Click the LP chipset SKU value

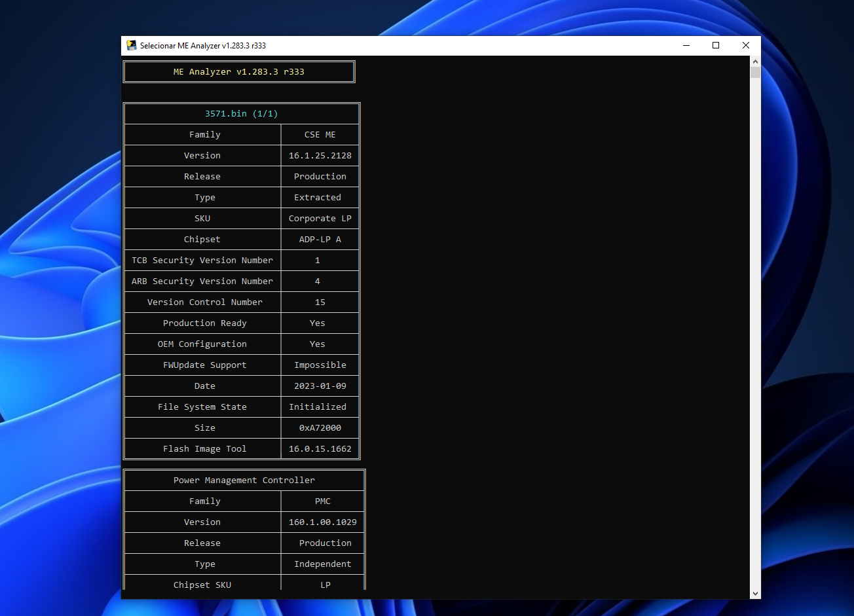click(x=325, y=585)
